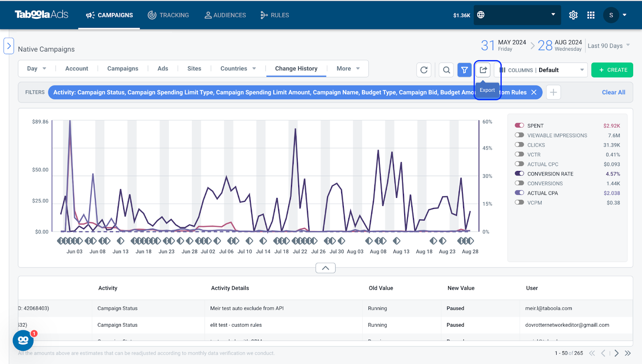
Task: Click the Export icon button
Action: tap(483, 70)
